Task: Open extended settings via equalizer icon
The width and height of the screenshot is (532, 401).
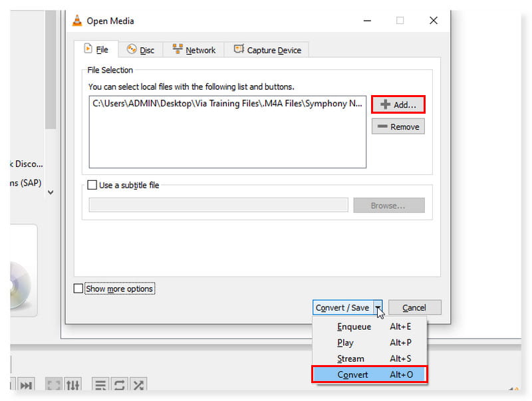Action: click(x=73, y=384)
